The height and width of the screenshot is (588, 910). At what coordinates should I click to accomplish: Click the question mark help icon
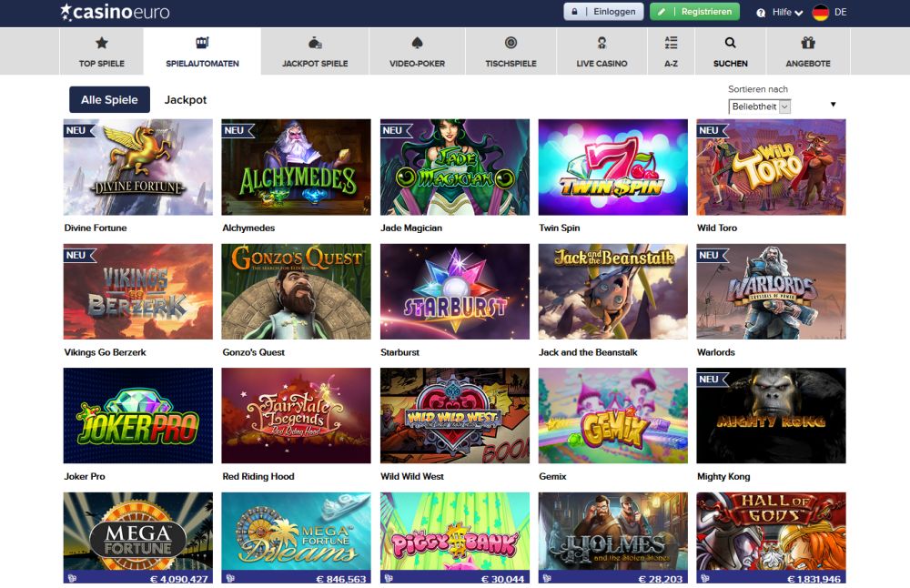point(761,13)
